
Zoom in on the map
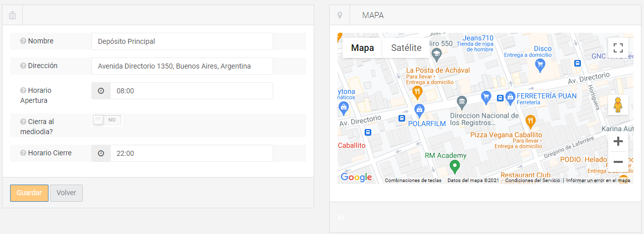coord(618,141)
